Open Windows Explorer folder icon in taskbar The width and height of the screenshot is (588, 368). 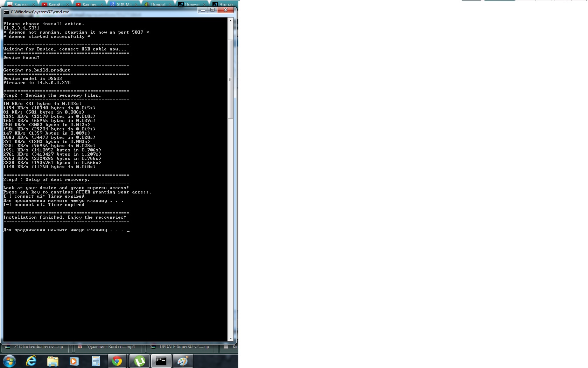pyautogui.click(x=53, y=361)
